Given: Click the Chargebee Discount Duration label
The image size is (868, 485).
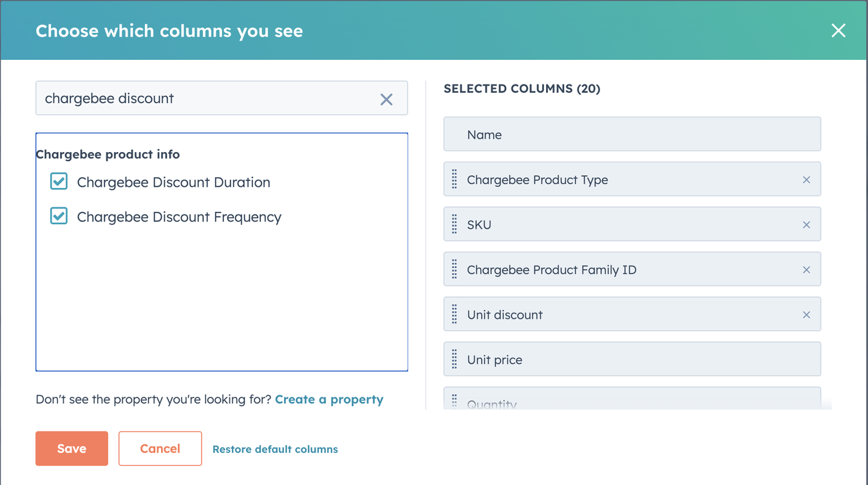Looking at the screenshot, I should click(173, 182).
